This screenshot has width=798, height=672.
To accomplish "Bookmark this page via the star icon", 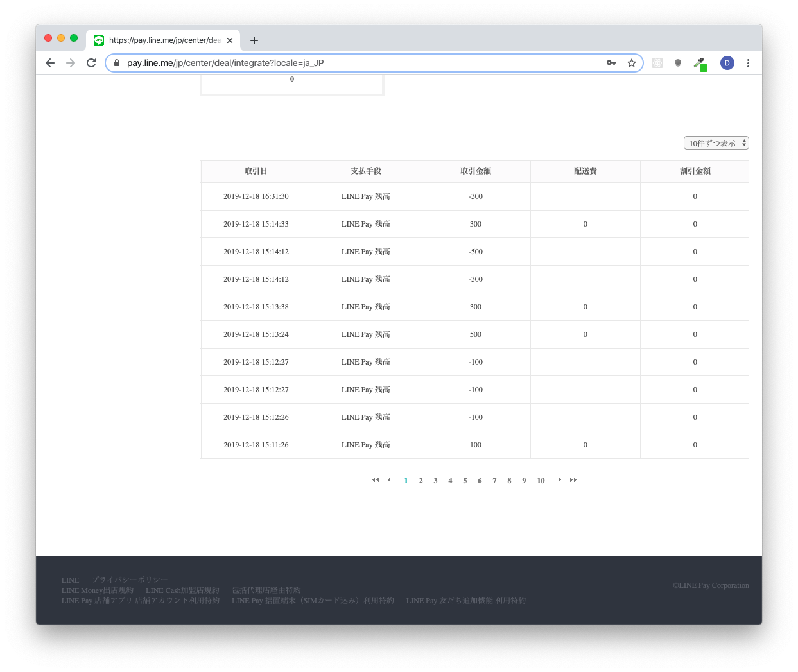I will [632, 63].
